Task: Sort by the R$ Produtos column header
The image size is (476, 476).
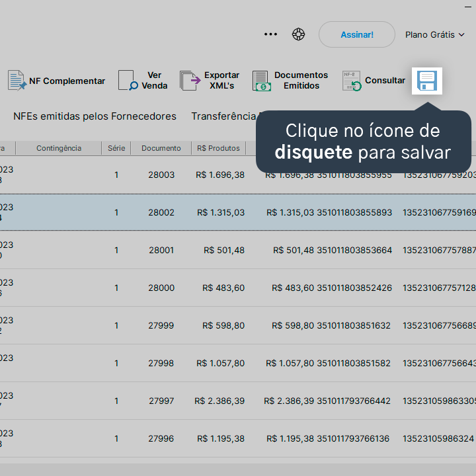Action: tap(218, 148)
